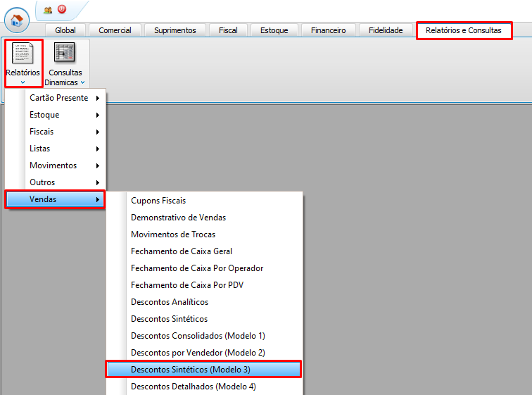Click the Consultas Dinamicas table icon
The height and width of the screenshot is (395, 532).
65,53
